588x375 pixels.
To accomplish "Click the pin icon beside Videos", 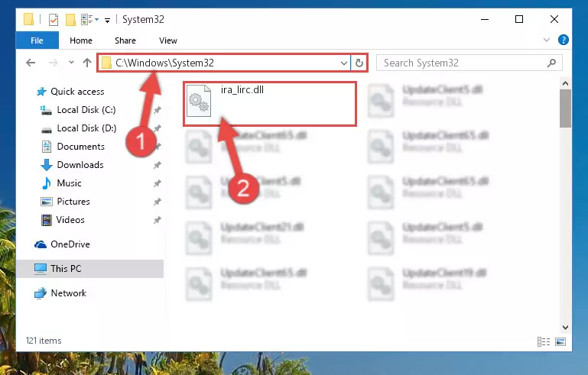I will pyautogui.click(x=157, y=220).
